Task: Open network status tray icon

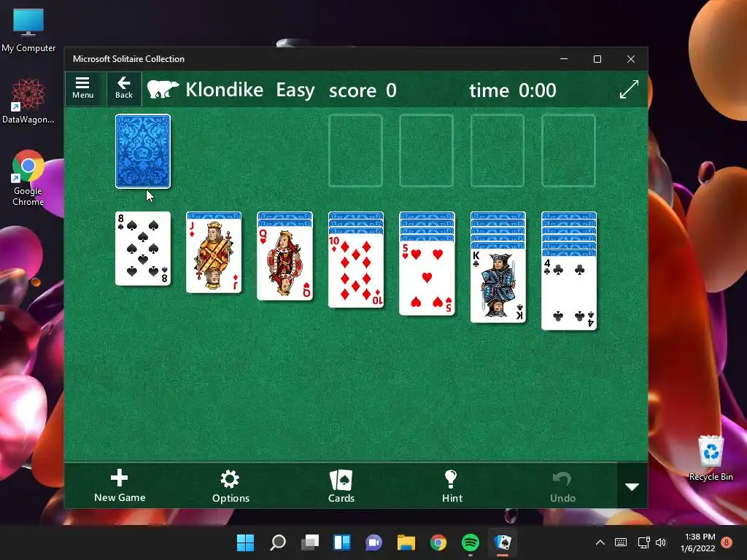Action: pyautogui.click(x=643, y=542)
